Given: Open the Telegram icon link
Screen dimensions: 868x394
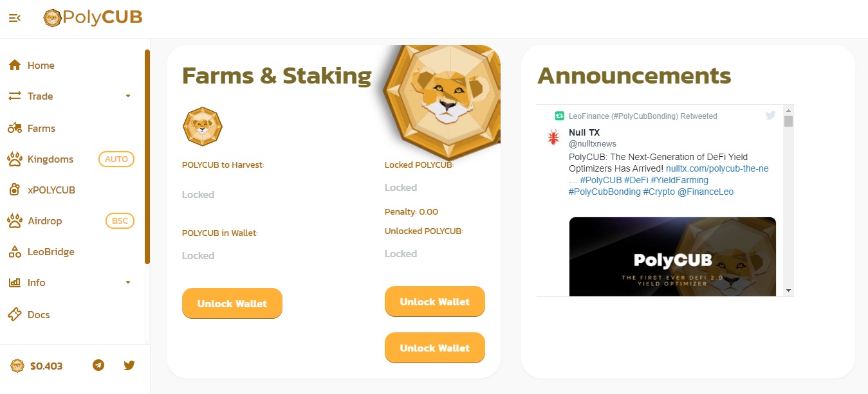Looking at the screenshot, I should point(98,365).
